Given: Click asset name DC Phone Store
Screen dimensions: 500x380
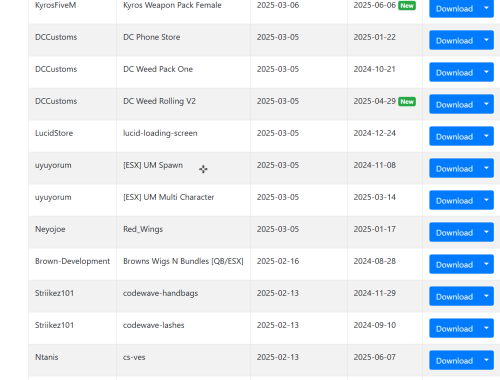Looking at the screenshot, I should click(152, 37).
